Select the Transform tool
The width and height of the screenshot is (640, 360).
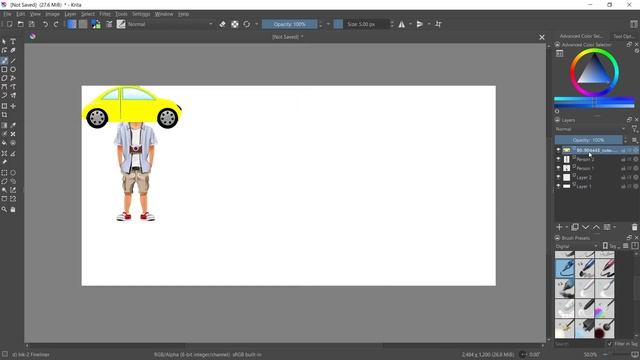coord(4,106)
